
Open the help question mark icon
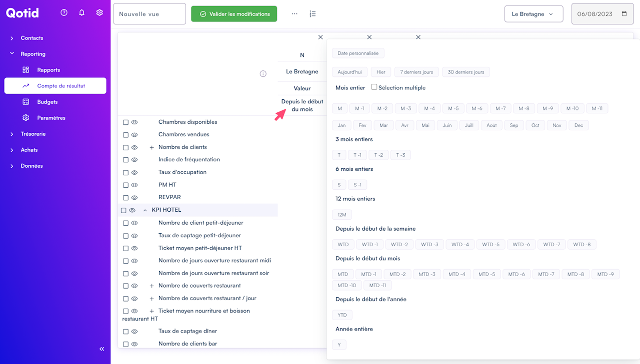(x=64, y=12)
